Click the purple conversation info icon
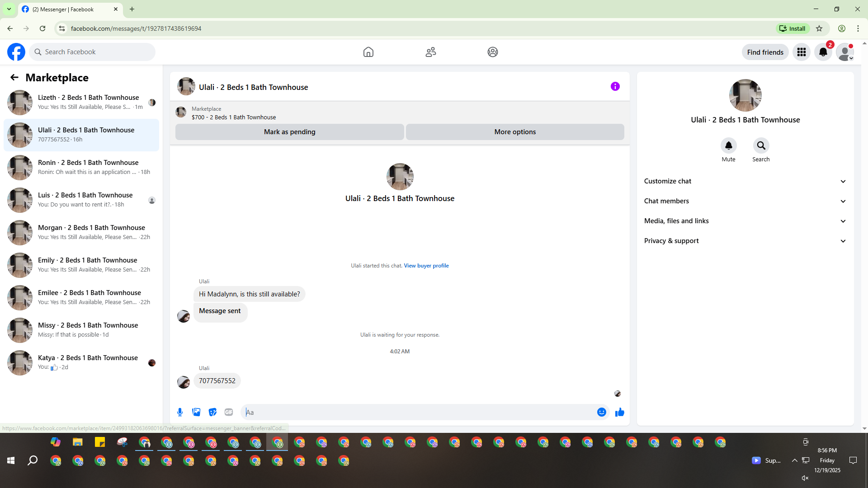Viewport: 868px width, 488px height. click(615, 86)
